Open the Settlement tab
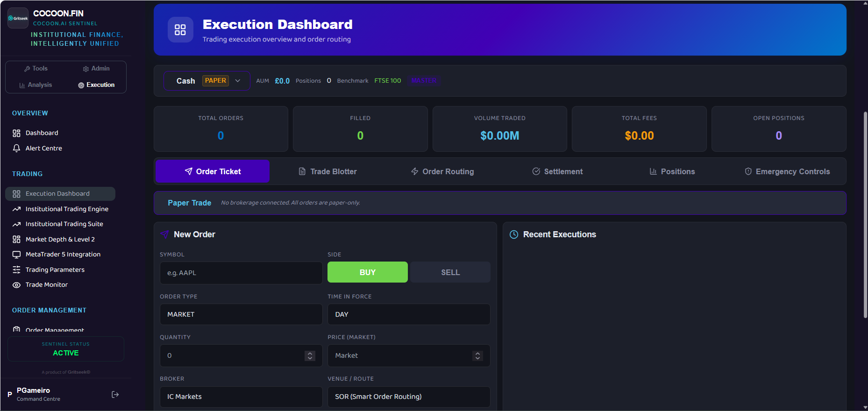The height and width of the screenshot is (411, 868). (x=557, y=171)
